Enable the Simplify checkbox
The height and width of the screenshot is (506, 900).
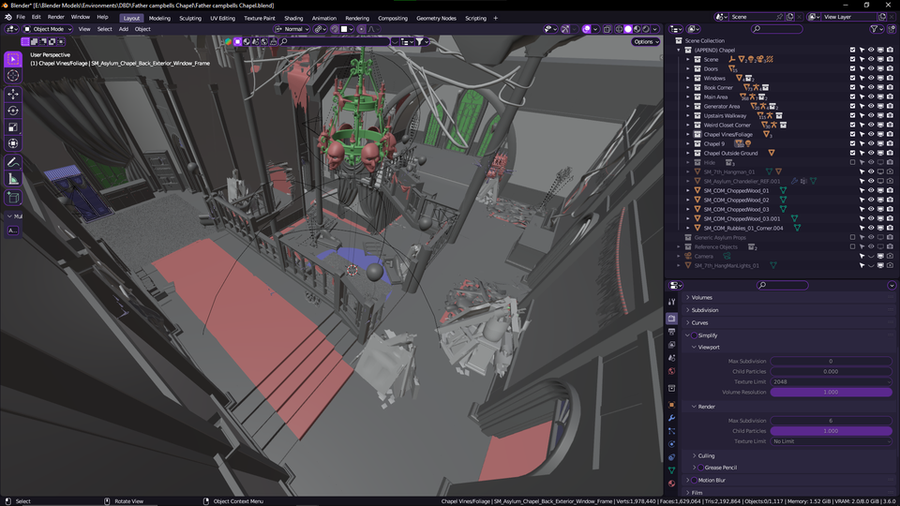tap(694, 335)
